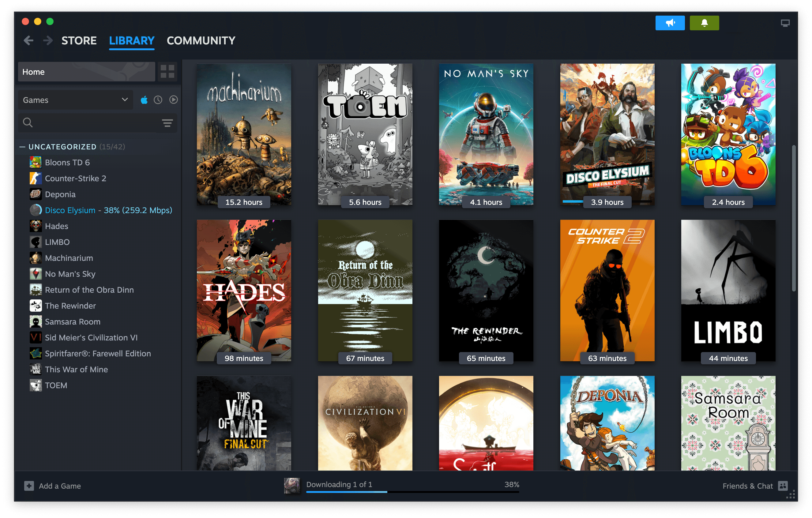Open the Deponia cover art
Image resolution: width=812 pixels, height=518 pixels.
607,423
